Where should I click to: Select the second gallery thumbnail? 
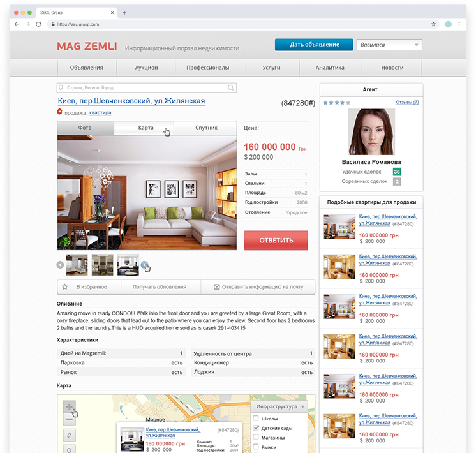point(102,265)
